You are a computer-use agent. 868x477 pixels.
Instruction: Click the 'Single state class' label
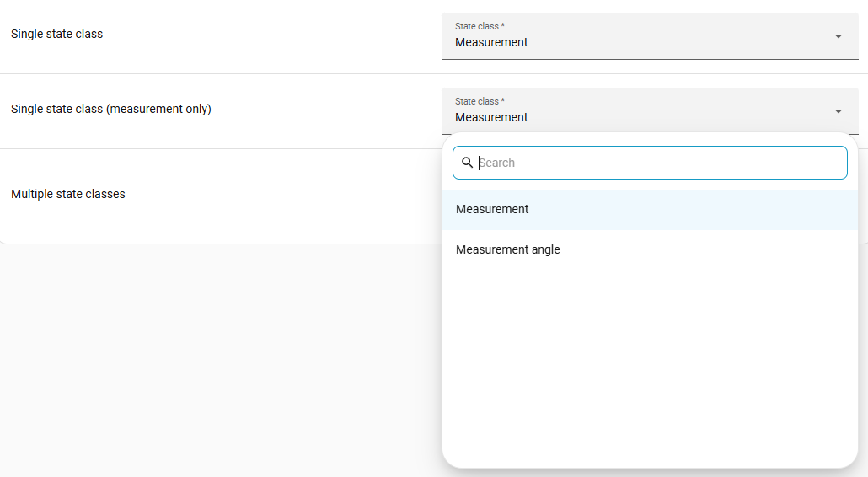57,34
